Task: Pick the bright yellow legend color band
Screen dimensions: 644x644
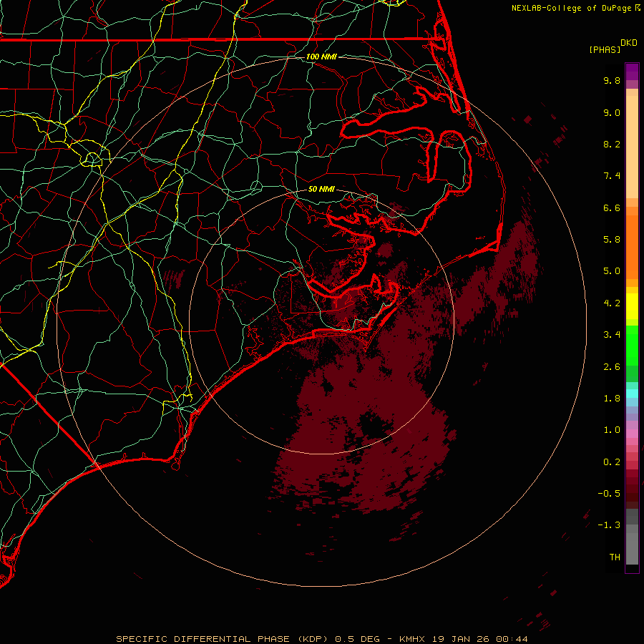Action: coord(632,306)
